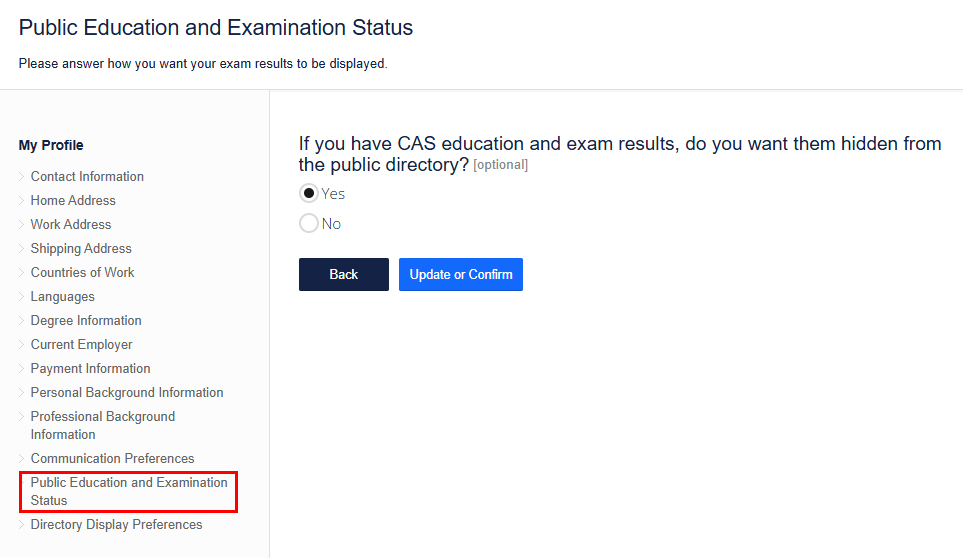963x558 pixels.
Task: Open Personal Background Information
Action: click(x=127, y=393)
